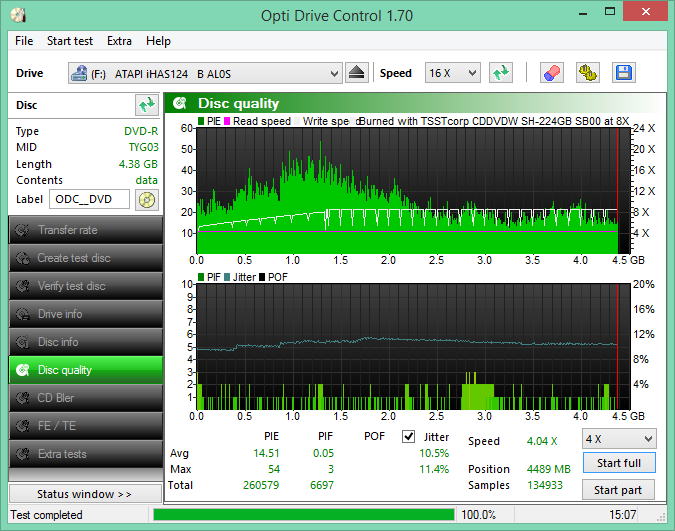675x531 pixels.
Task: Click the refresh speed icon next to Speed
Action: point(501,73)
